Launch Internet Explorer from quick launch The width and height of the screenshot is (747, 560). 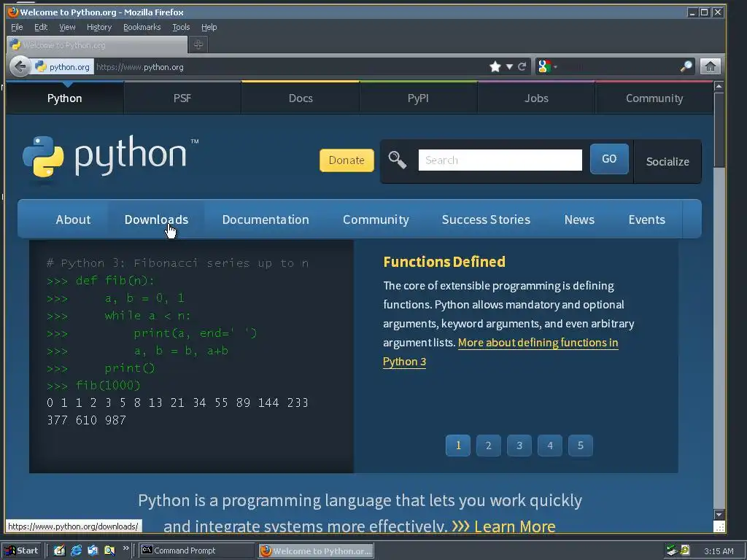(76, 551)
